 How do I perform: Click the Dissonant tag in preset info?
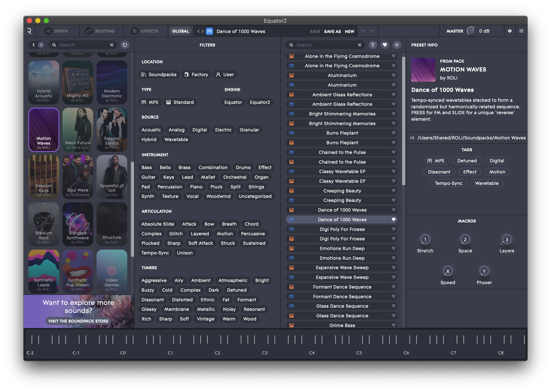439,172
